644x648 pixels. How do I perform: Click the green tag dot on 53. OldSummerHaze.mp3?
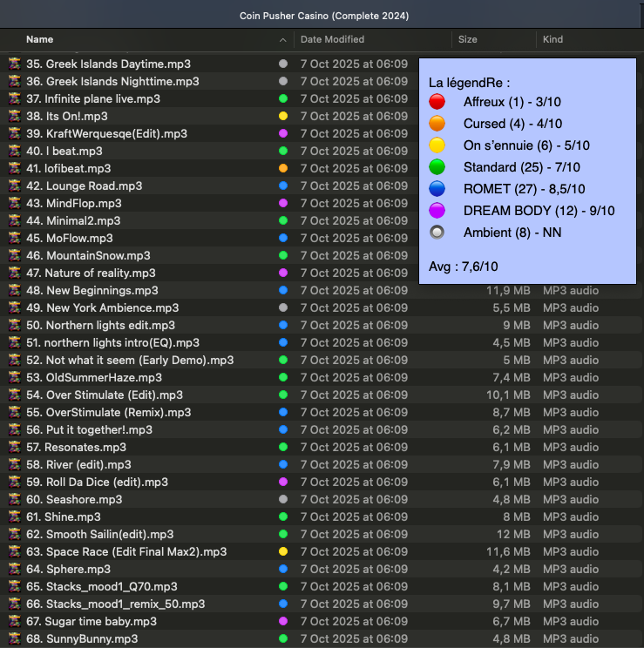(x=283, y=378)
